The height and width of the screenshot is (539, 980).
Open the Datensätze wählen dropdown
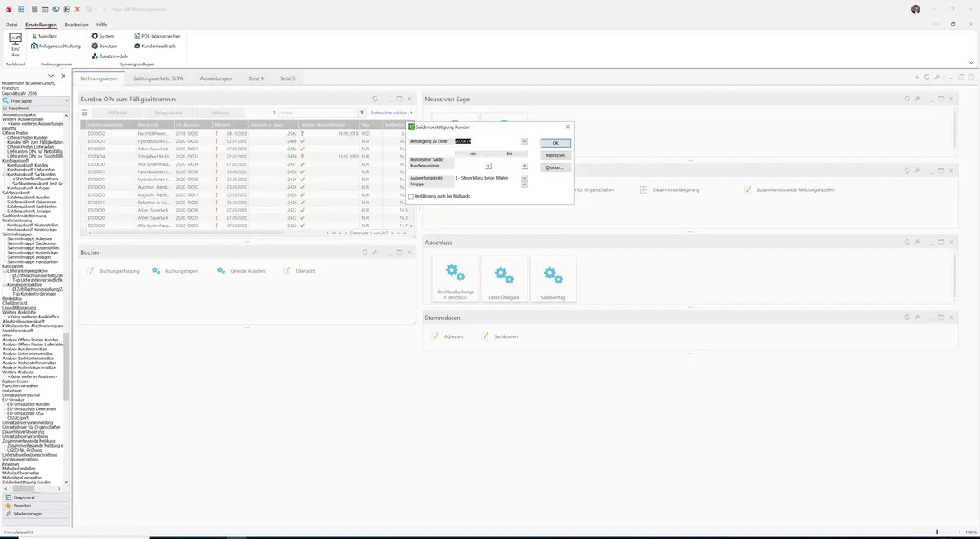392,113
